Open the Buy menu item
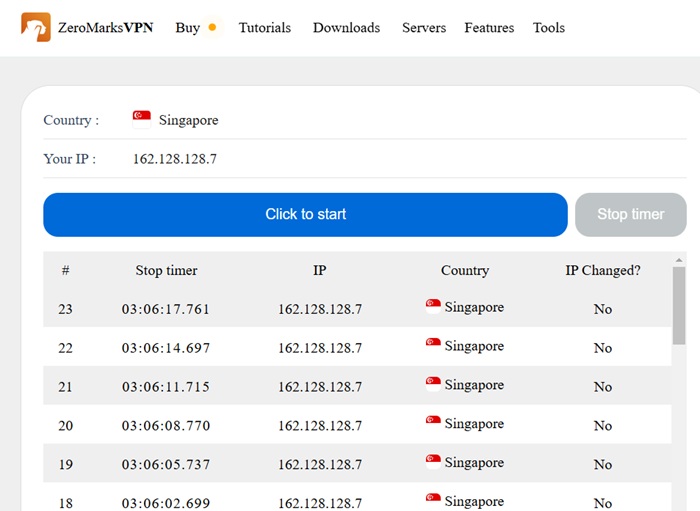The width and height of the screenshot is (700, 511). pyautogui.click(x=188, y=28)
